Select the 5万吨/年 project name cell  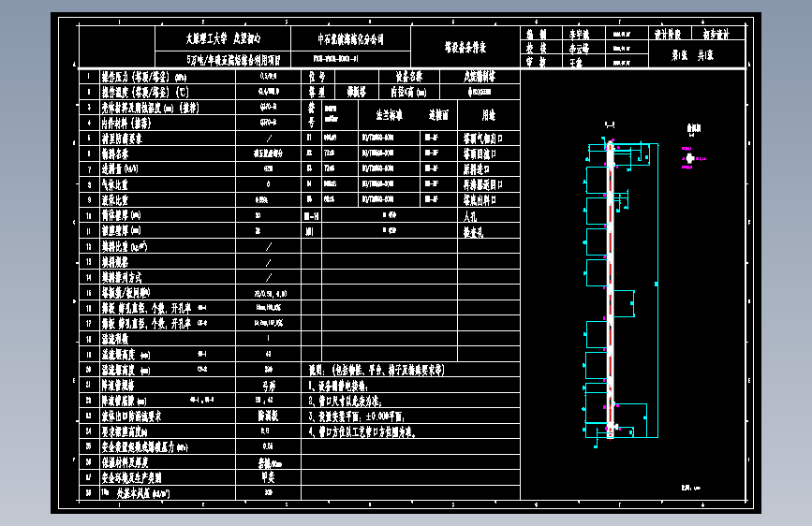tap(223, 60)
